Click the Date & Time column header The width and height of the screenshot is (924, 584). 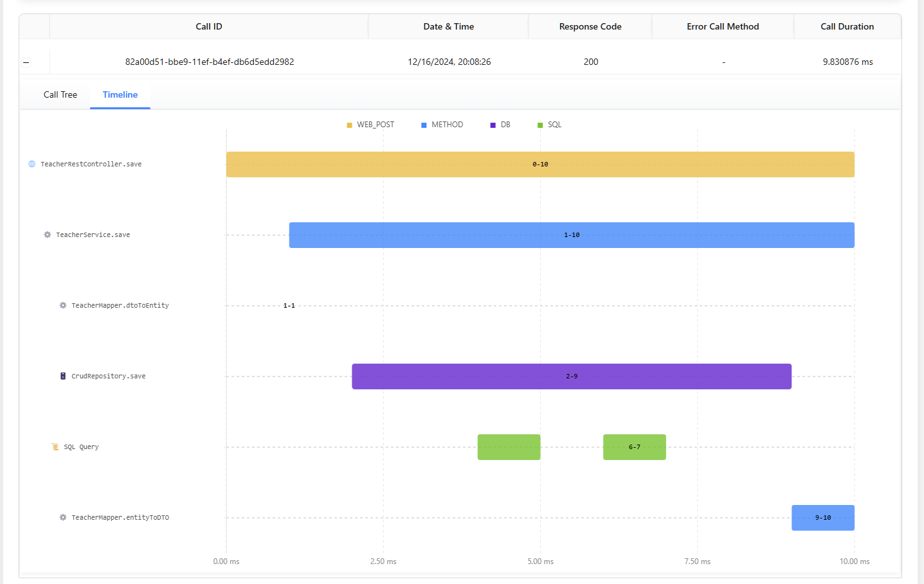[449, 26]
